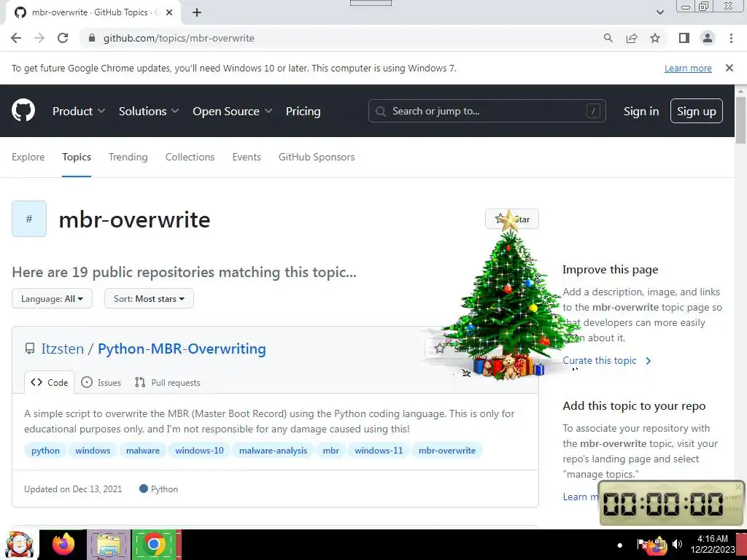Launch Firefox from the taskbar

click(x=63, y=545)
